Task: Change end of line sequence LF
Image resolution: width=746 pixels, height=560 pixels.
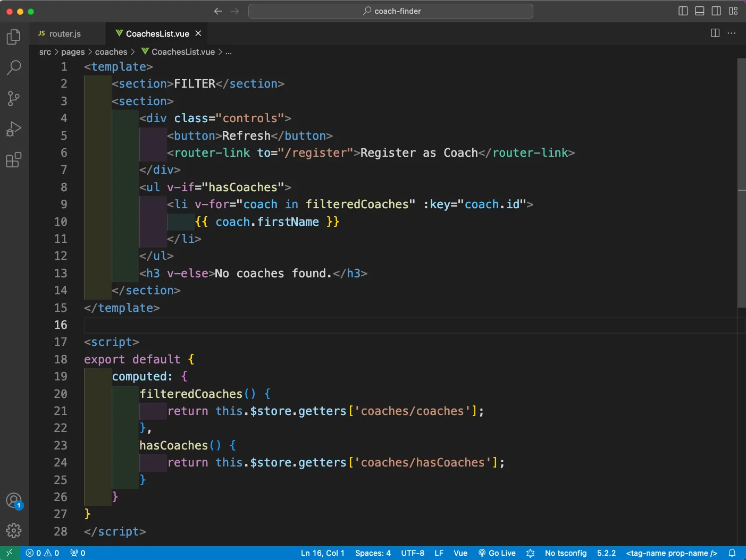Action: click(x=439, y=553)
